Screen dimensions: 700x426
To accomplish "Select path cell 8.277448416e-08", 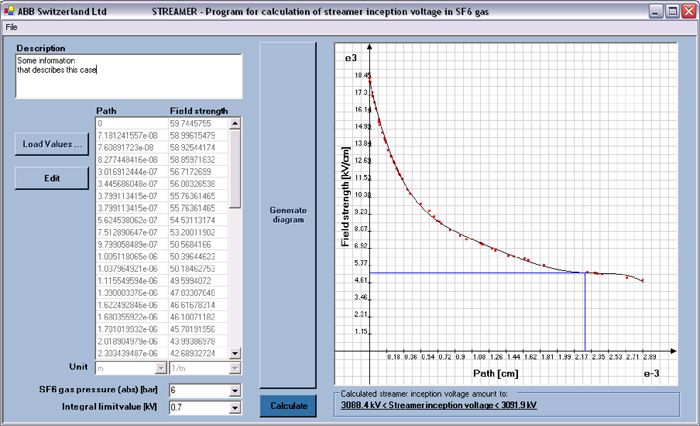I will pos(132,160).
